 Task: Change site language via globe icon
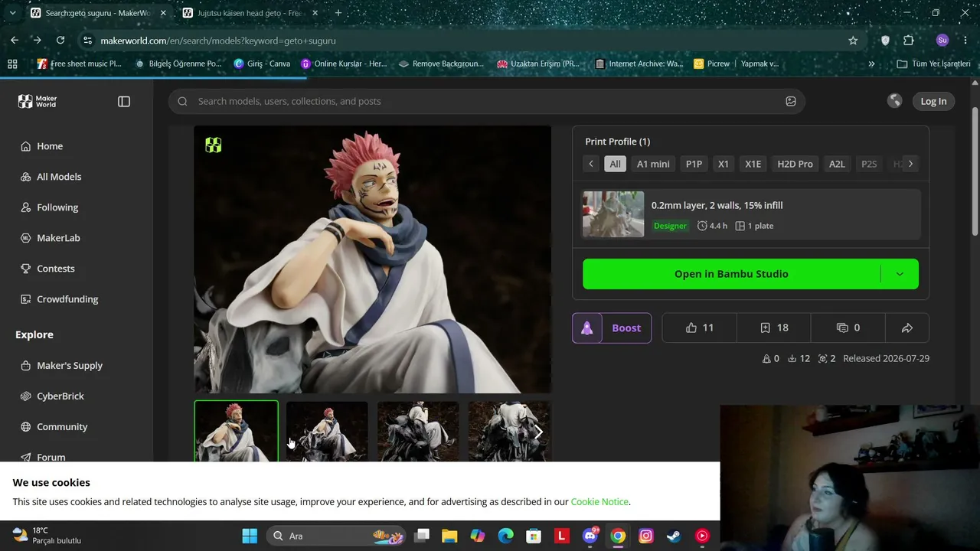[x=894, y=101]
